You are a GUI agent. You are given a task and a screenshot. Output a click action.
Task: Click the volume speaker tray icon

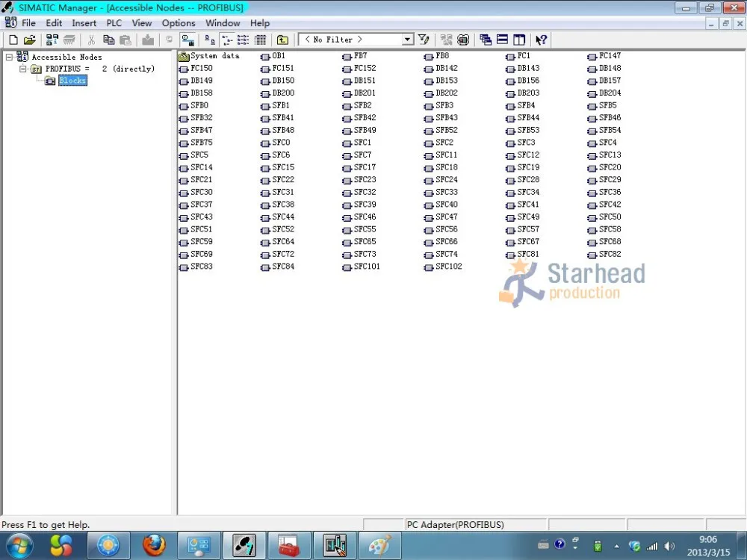coord(669,547)
